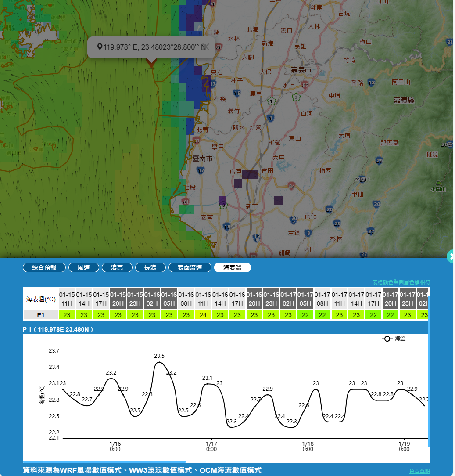Image resolution: width=455 pixels, height=476 pixels.
Task: Click the expressway 82 shield near 水上
Action: [305, 85]
